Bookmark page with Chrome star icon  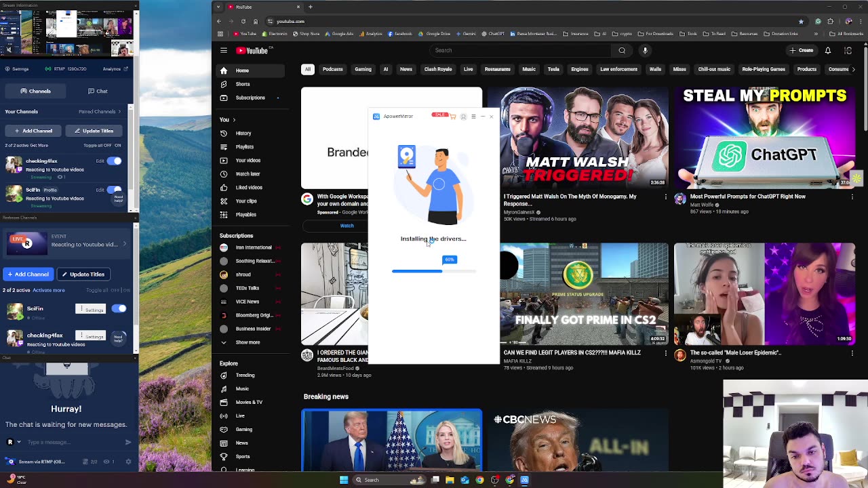801,21
